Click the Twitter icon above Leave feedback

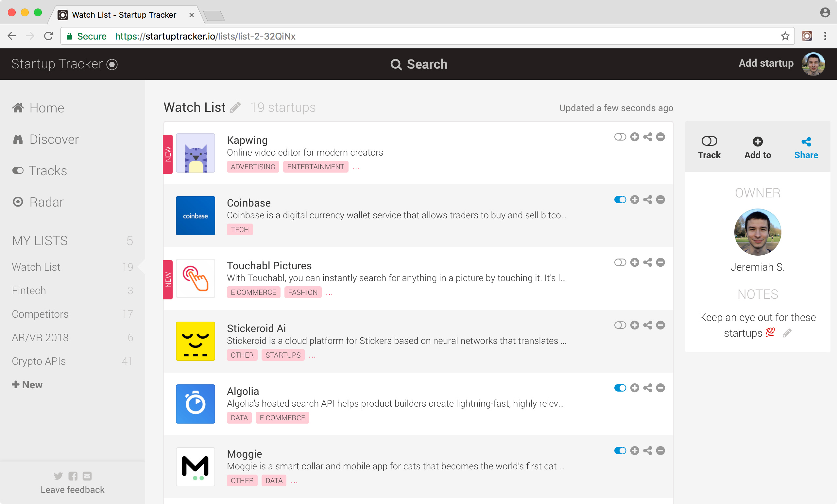coord(58,476)
